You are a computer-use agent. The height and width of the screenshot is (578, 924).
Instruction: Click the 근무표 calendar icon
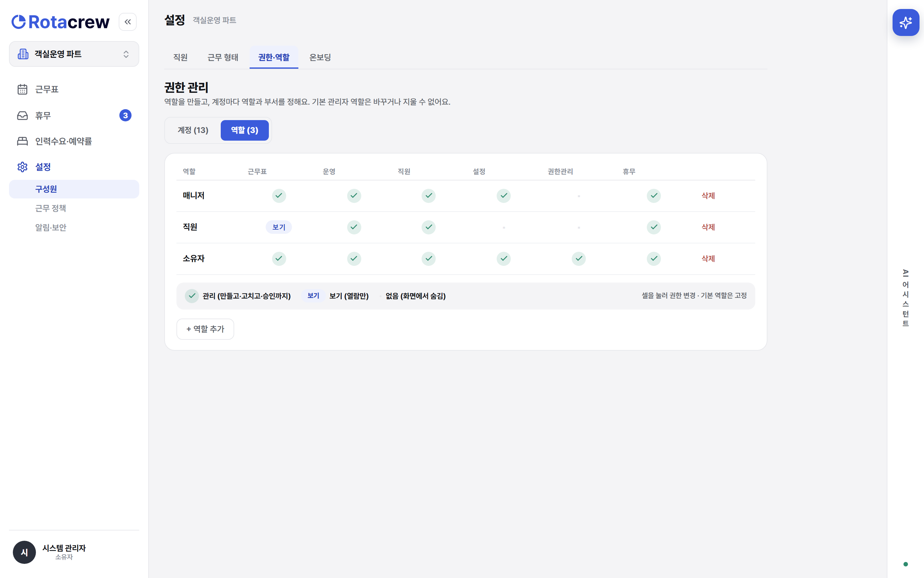coord(22,89)
